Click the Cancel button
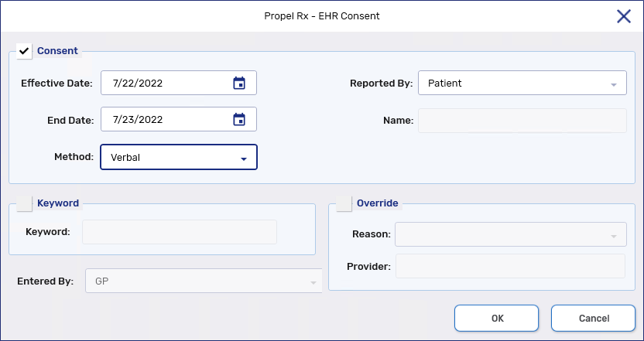Viewport: 644px width, 341px height. [x=594, y=318]
